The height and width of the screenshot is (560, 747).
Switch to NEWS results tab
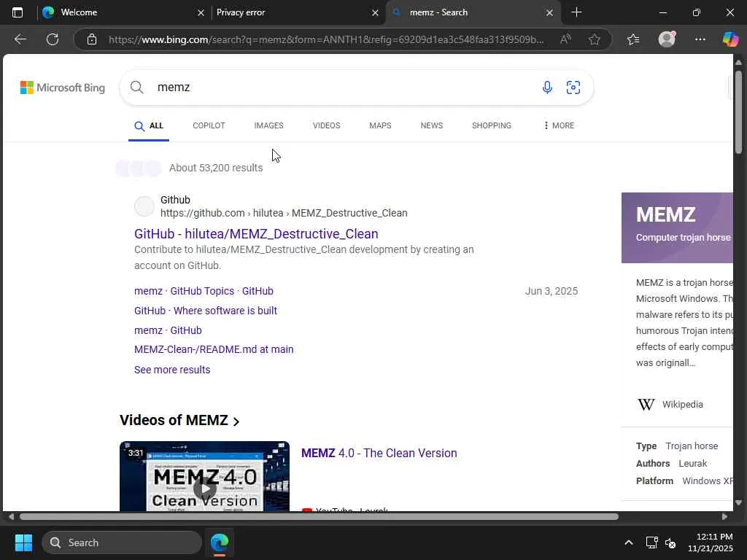pos(432,125)
